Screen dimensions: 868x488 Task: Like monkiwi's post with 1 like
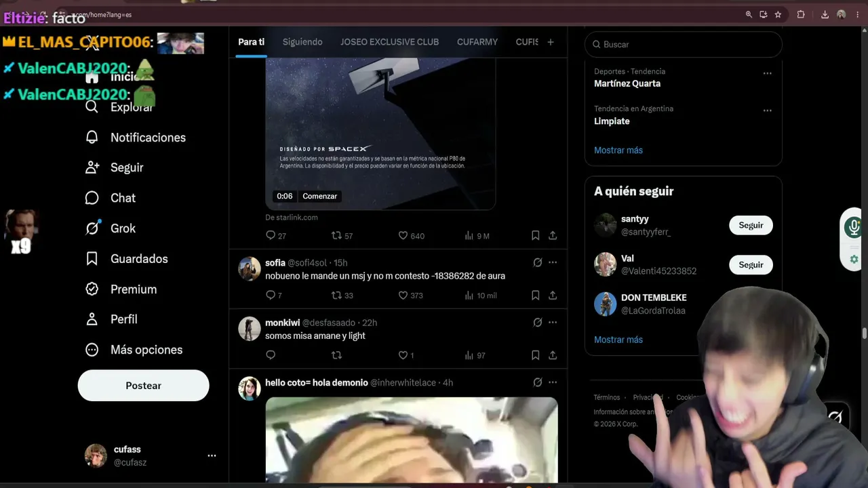pyautogui.click(x=406, y=355)
